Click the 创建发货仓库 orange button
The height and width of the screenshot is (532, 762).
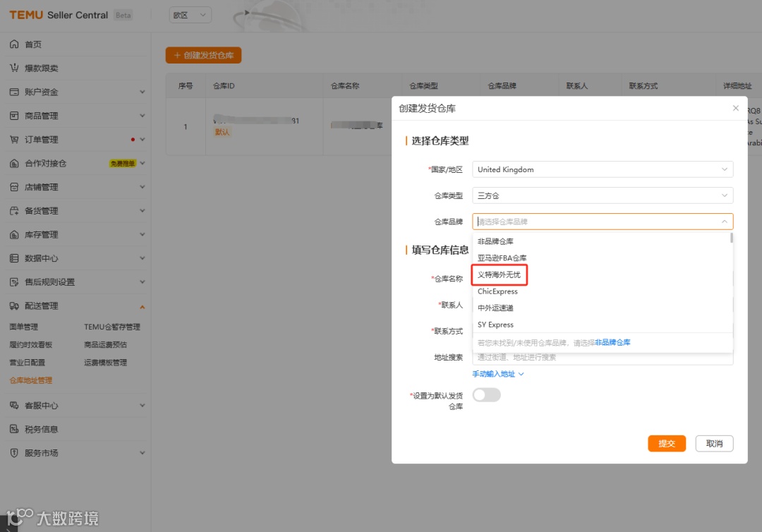pos(203,55)
